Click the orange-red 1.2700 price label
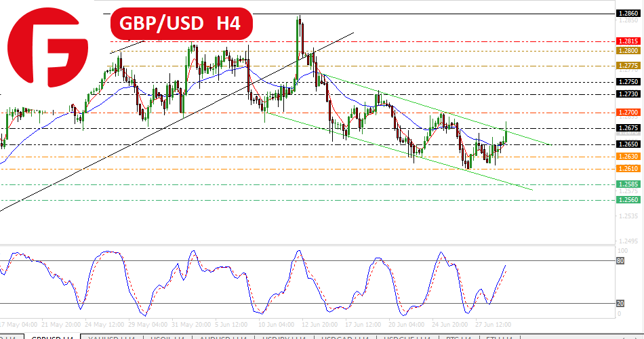 pos(628,112)
